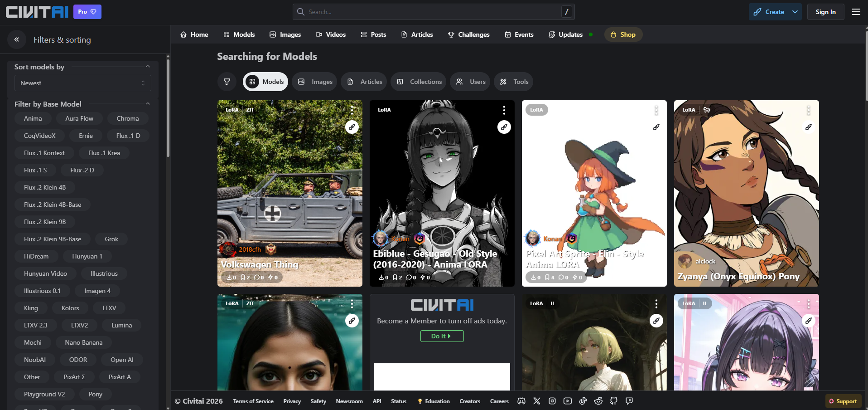Click the brush icon on the dark-haired woman card
The height and width of the screenshot is (410, 868).
(352, 321)
